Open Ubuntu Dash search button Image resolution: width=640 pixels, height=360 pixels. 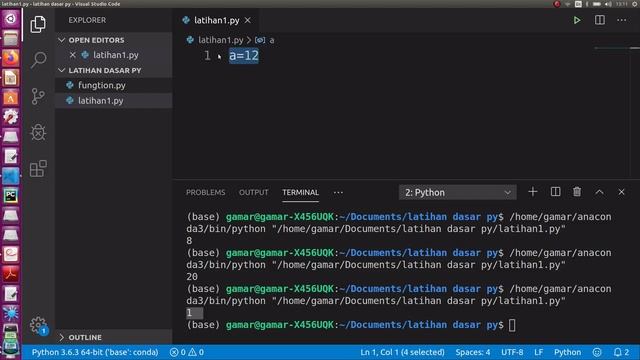pyautogui.click(x=11, y=18)
